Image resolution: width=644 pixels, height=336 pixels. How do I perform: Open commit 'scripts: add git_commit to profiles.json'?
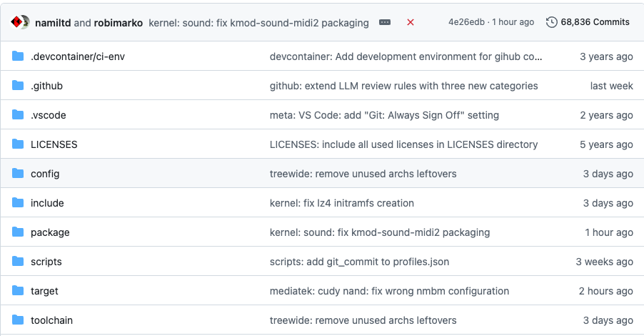[x=359, y=262]
